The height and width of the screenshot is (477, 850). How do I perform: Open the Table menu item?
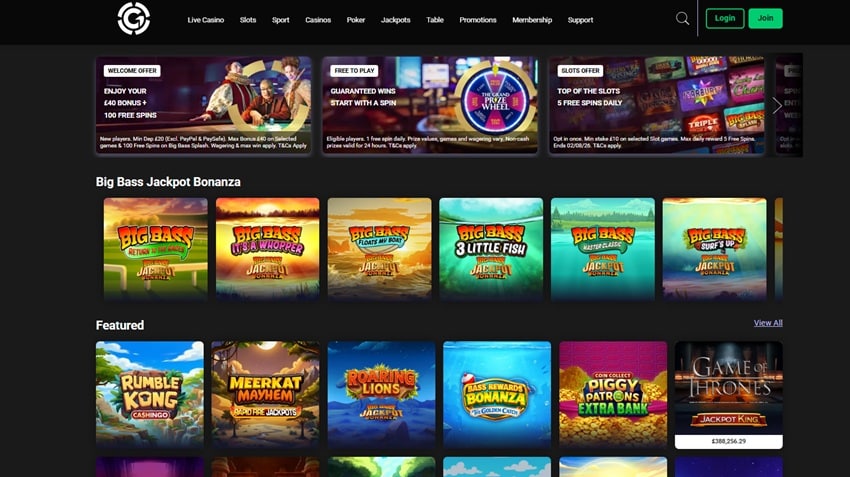click(x=435, y=20)
